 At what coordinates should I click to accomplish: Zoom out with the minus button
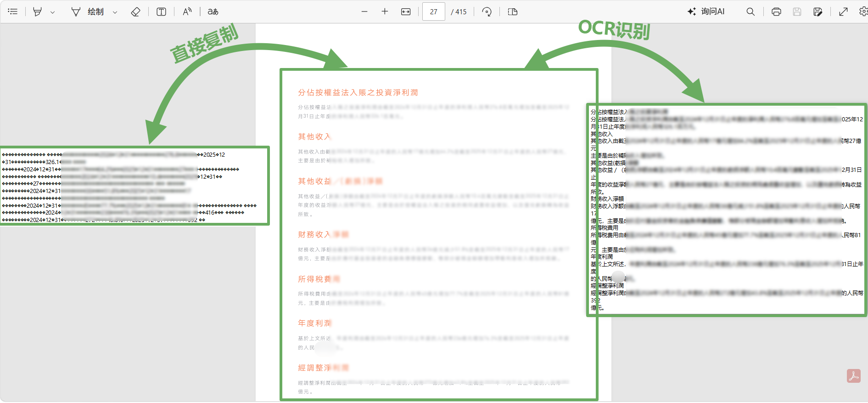click(x=364, y=11)
